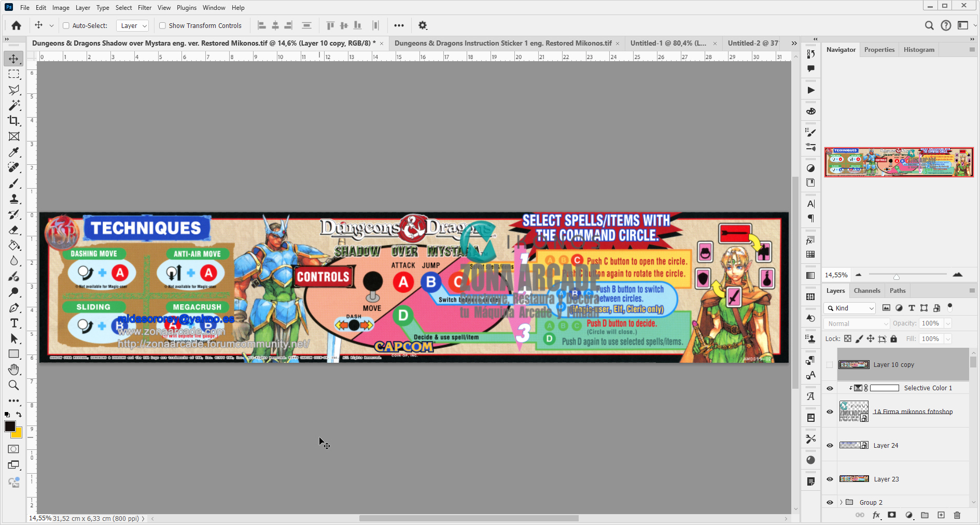
Task: Click the add layer style fx icon
Action: tap(876, 515)
